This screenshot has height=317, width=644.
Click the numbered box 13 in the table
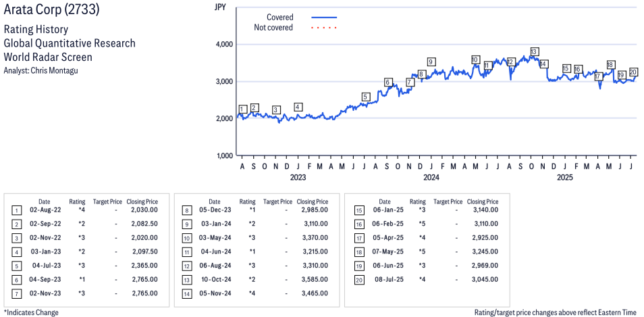point(186,280)
